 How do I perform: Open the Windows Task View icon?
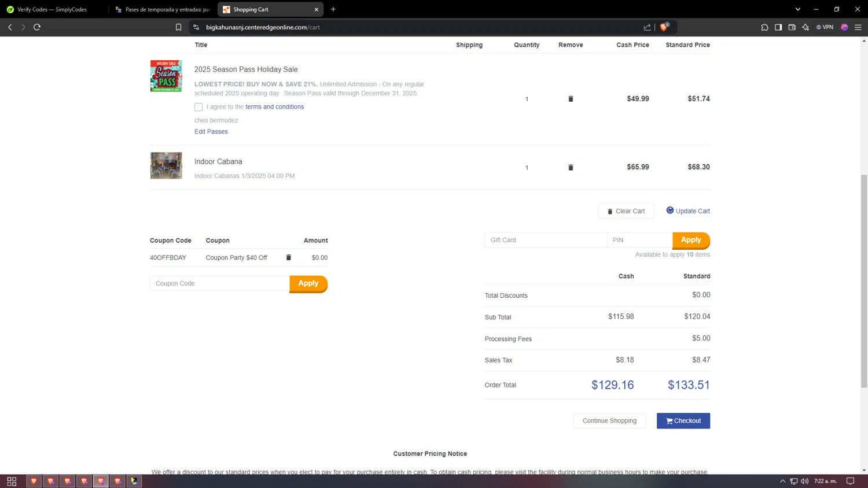coord(12,481)
